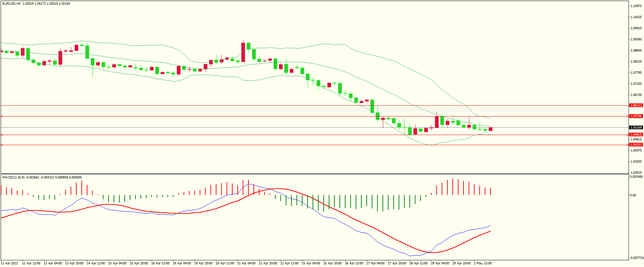Click the 11 Apr 2022 date label

(x=9, y=263)
